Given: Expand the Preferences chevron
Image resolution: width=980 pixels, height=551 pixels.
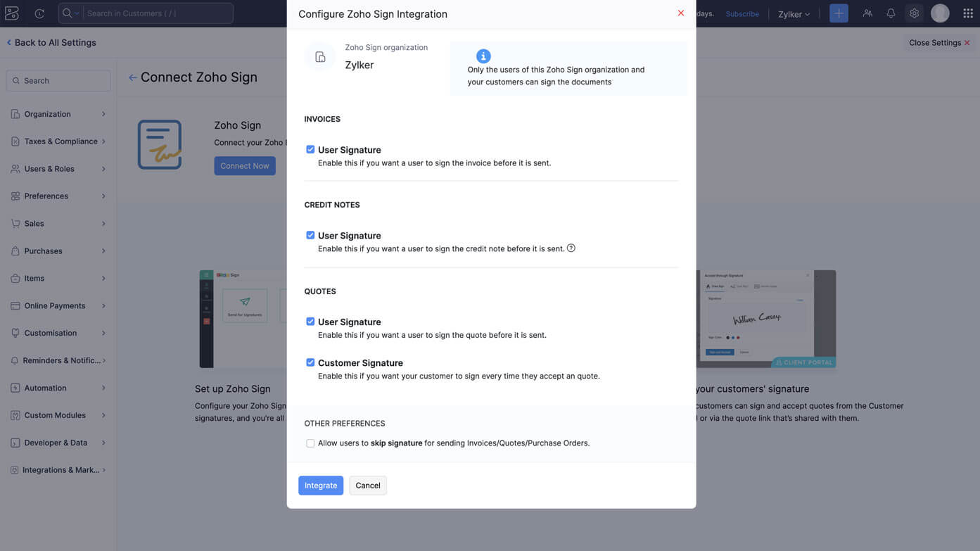Looking at the screenshot, I should (103, 196).
